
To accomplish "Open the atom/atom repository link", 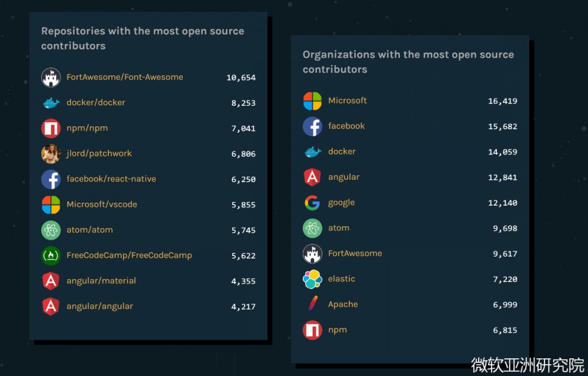I will click(89, 230).
